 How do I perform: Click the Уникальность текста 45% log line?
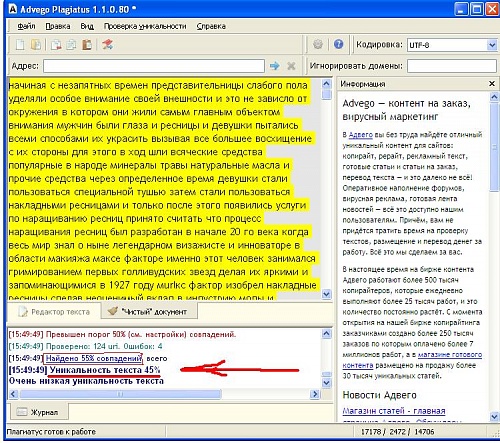click(85, 370)
